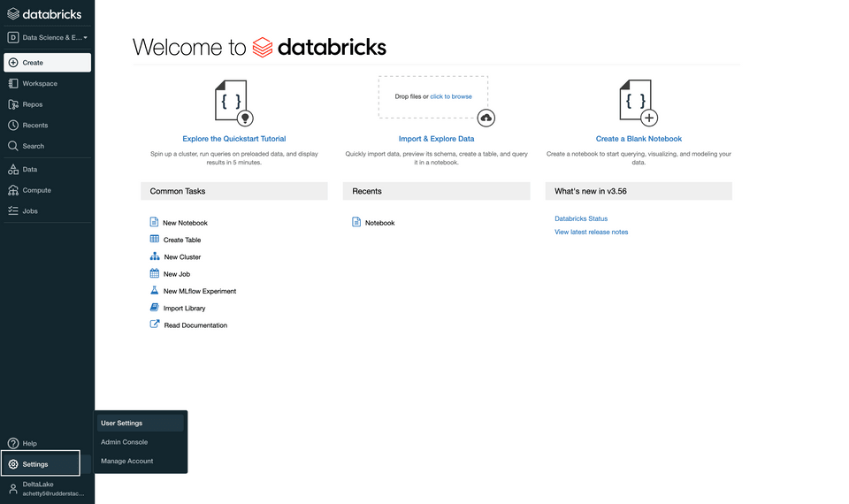Select New Cluster in Common Tasks
Screen dimensions: 849x504
click(x=182, y=257)
